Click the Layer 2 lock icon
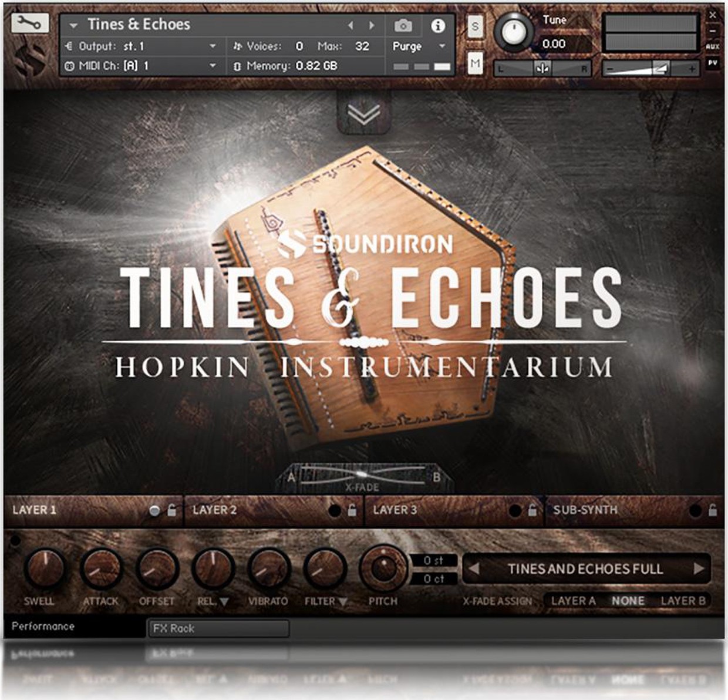 [352, 510]
